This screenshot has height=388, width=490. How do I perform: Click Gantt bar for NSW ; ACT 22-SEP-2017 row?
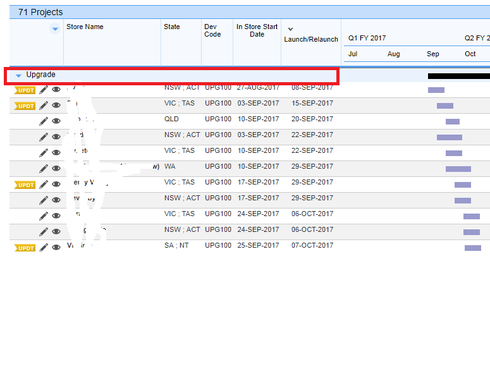[449, 137]
